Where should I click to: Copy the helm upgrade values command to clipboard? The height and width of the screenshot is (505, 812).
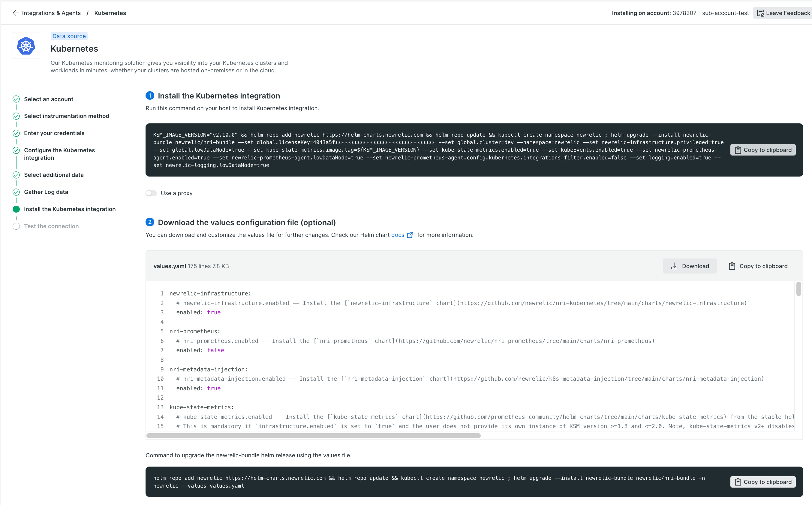pyautogui.click(x=763, y=482)
